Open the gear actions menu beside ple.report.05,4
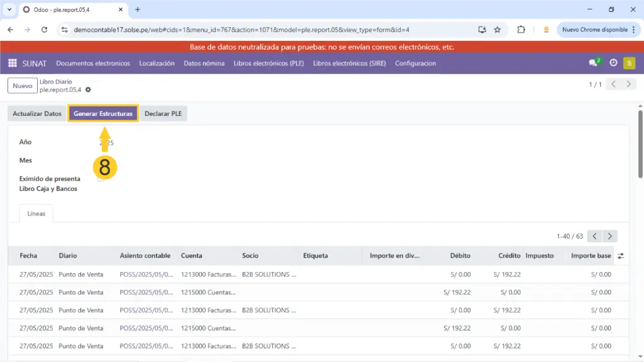Viewport: 644px width, 362px height. 88,90
